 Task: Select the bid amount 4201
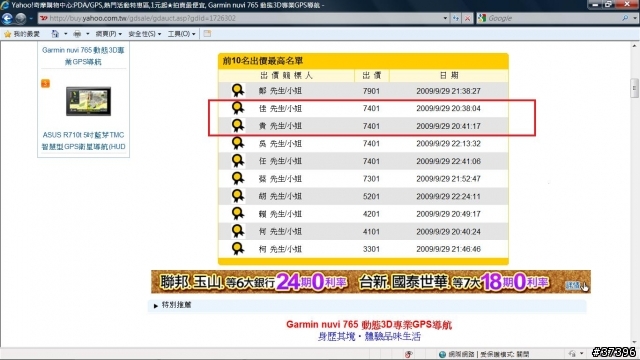coord(371,214)
